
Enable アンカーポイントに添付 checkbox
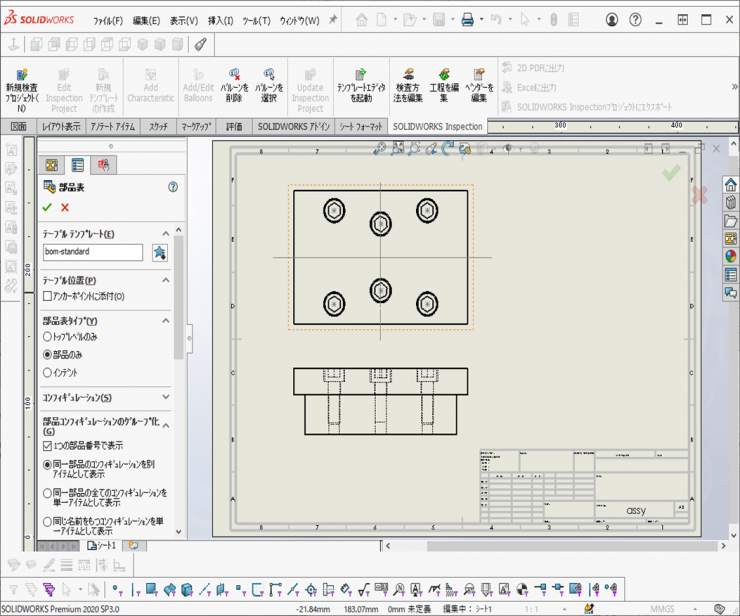[x=48, y=296]
